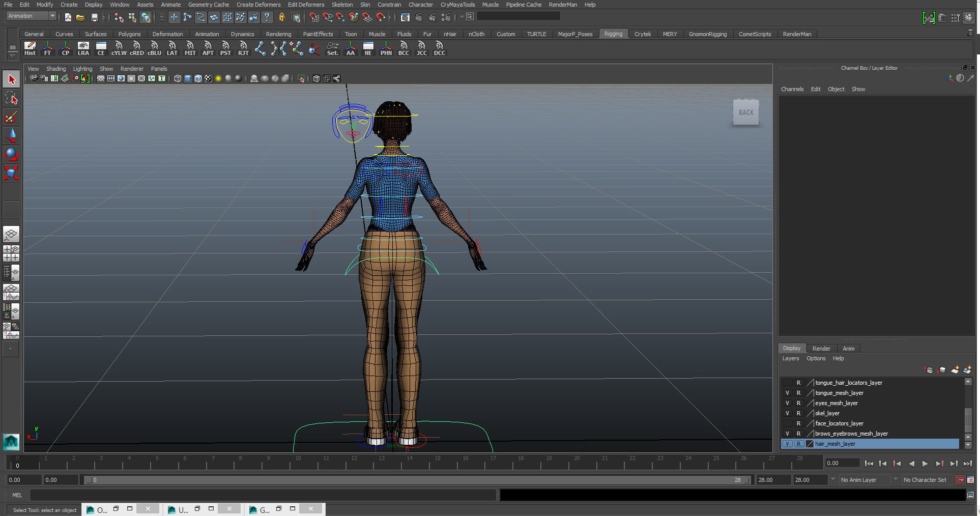Image resolution: width=980 pixels, height=516 pixels.
Task: Click frame 14 on the time slider
Action: [409, 462]
